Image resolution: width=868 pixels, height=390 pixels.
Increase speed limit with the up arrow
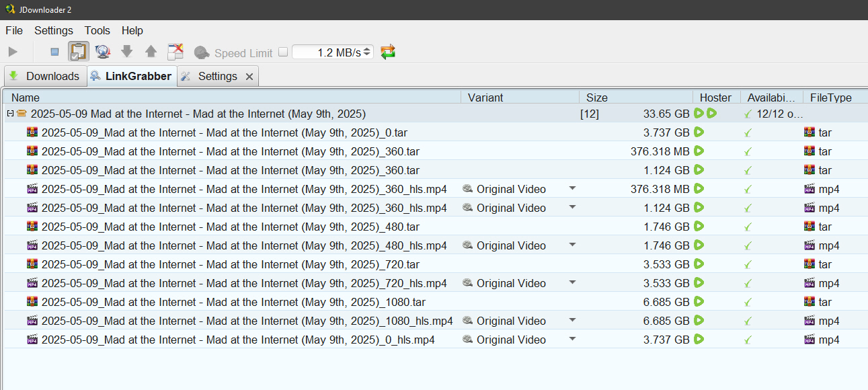coord(368,48)
